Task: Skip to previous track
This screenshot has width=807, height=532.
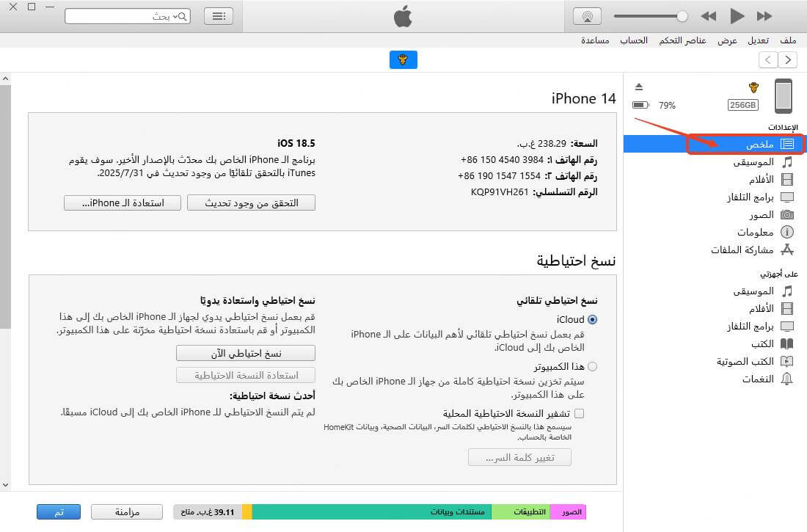Action: click(x=709, y=16)
